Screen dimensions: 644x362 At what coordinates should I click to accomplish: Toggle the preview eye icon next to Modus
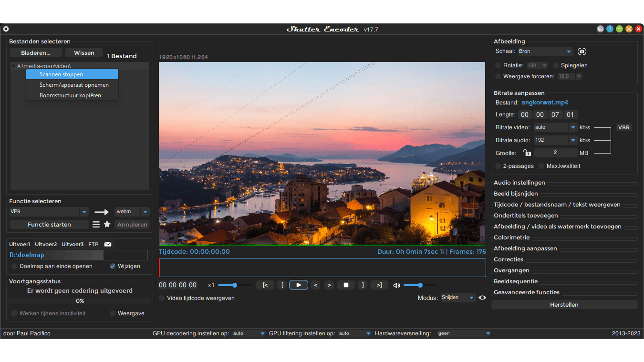pyautogui.click(x=482, y=298)
